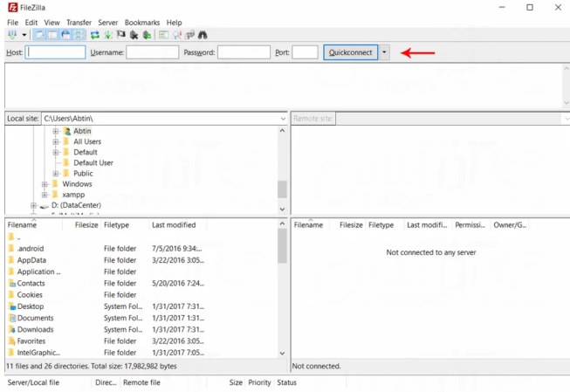The width and height of the screenshot is (570, 392).
Task: Expand the xampp tree node
Action: [x=45, y=195]
